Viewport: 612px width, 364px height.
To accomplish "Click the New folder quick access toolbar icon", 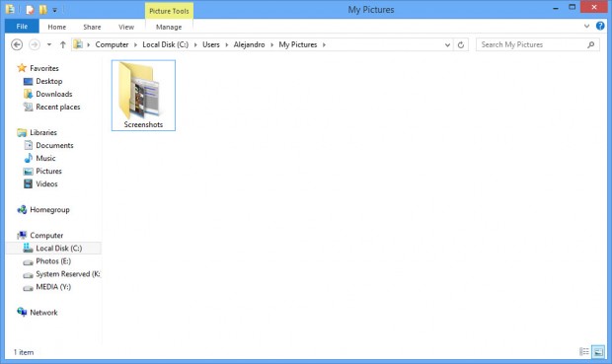I will click(x=42, y=10).
